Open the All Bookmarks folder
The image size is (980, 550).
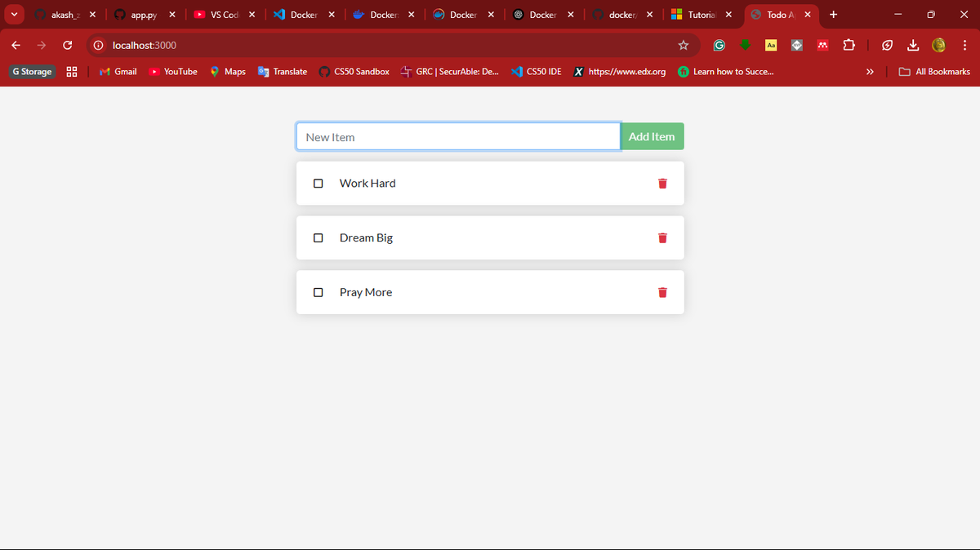pos(934,72)
